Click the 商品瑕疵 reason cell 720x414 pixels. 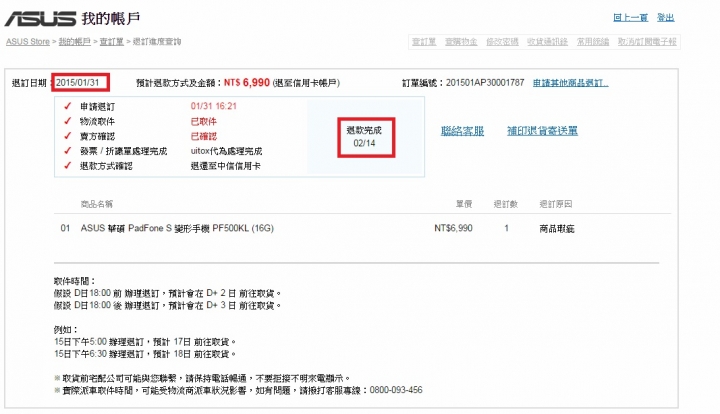pyautogui.click(x=557, y=229)
